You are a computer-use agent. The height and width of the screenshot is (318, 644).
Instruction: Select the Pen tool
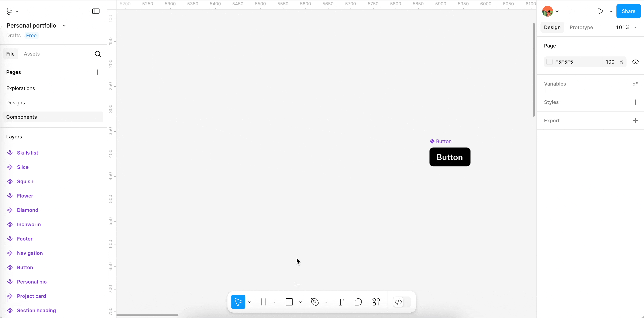(x=315, y=302)
